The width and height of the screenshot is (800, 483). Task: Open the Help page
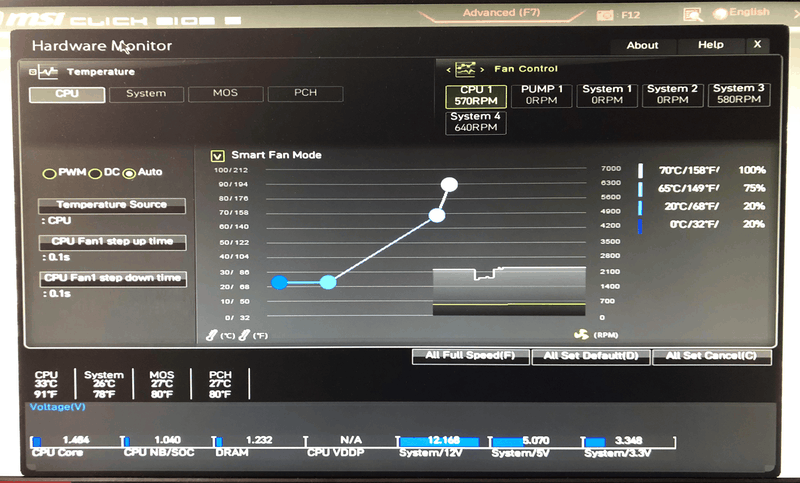711,45
